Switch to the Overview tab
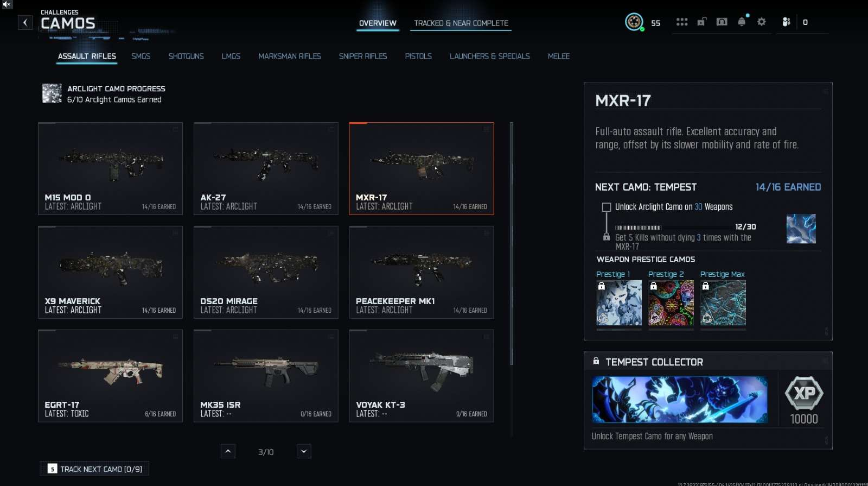868x486 pixels. point(378,23)
